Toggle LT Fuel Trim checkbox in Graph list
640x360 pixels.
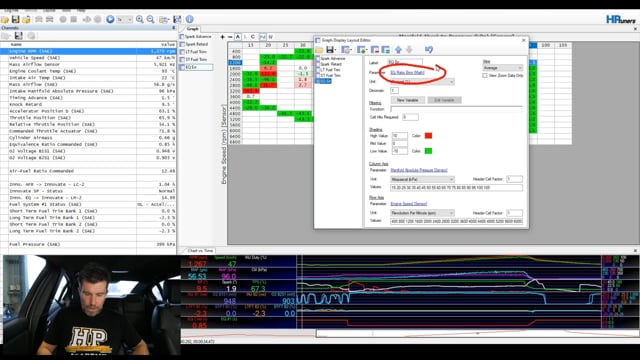[x=182, y=52]
